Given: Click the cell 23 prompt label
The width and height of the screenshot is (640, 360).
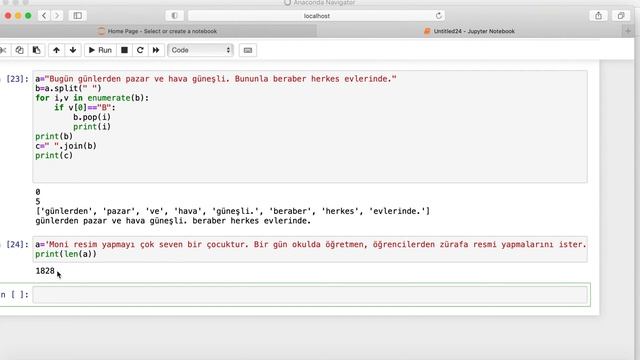Looking at the screenshot, I should (17, 79).
